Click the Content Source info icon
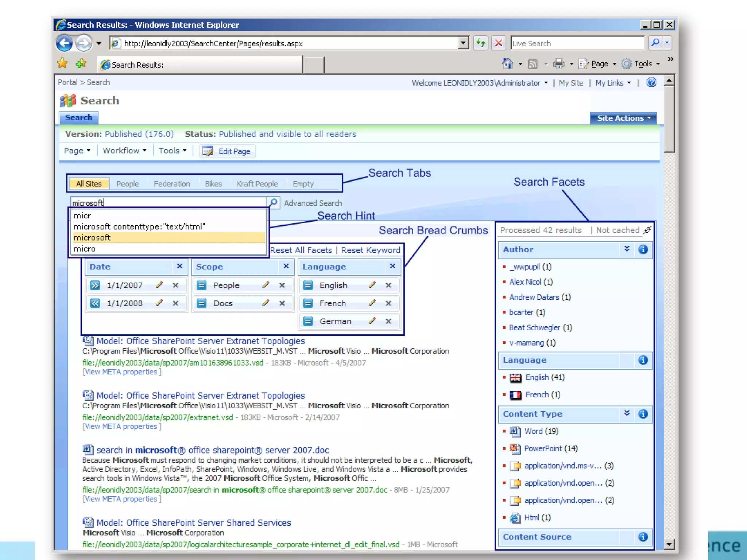Screen dimensions: 747x560 click(x=643, y=537)
